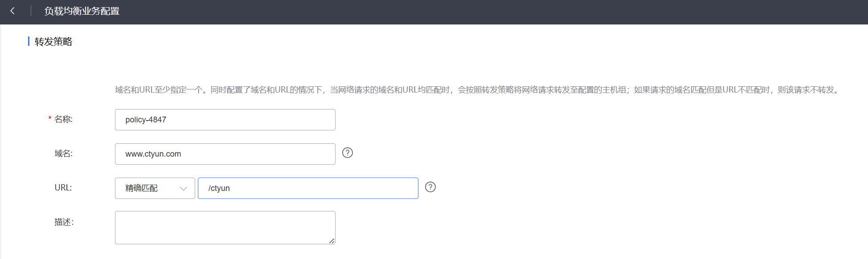Click the 域名 field label
The image size is (868, 259).
(x=63, y=154)
